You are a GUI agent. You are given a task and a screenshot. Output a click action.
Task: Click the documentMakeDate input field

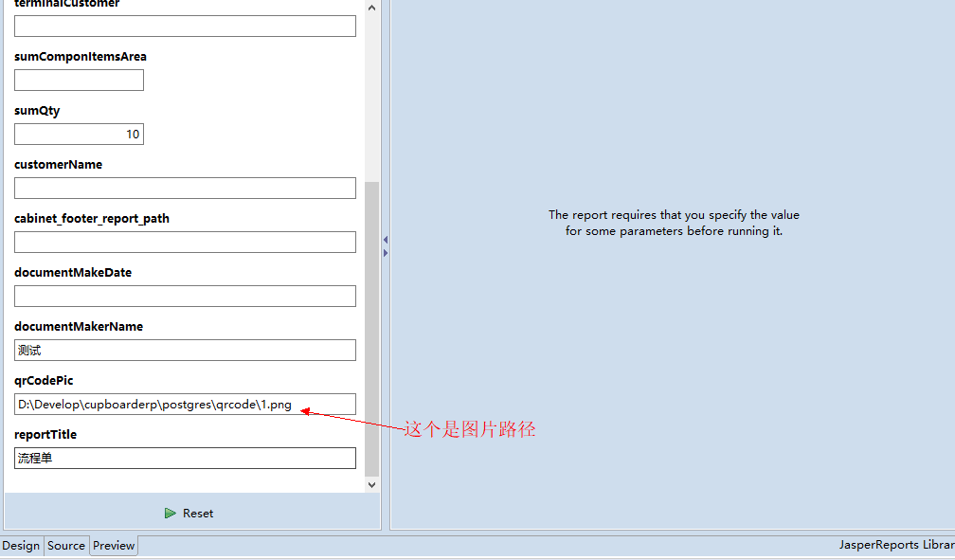[x=185, y=297]
